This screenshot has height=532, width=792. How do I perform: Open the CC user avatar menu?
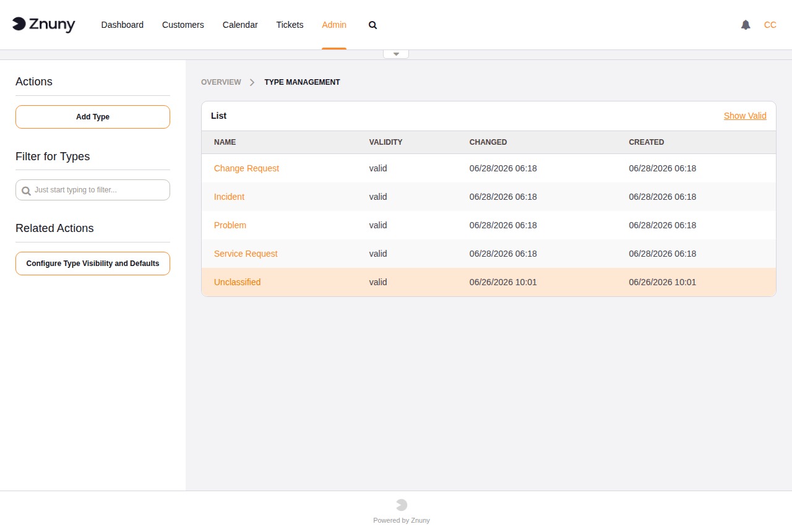(770, 25)
